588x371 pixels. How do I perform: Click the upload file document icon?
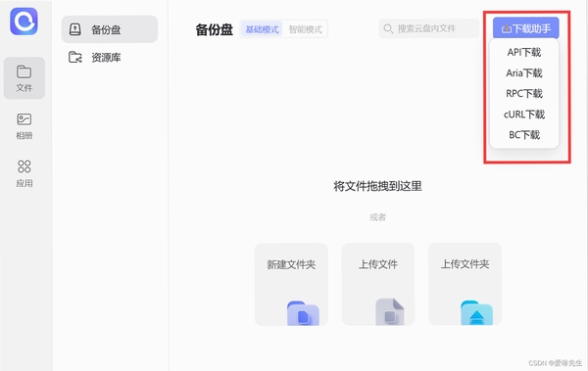tap(390, 312)
